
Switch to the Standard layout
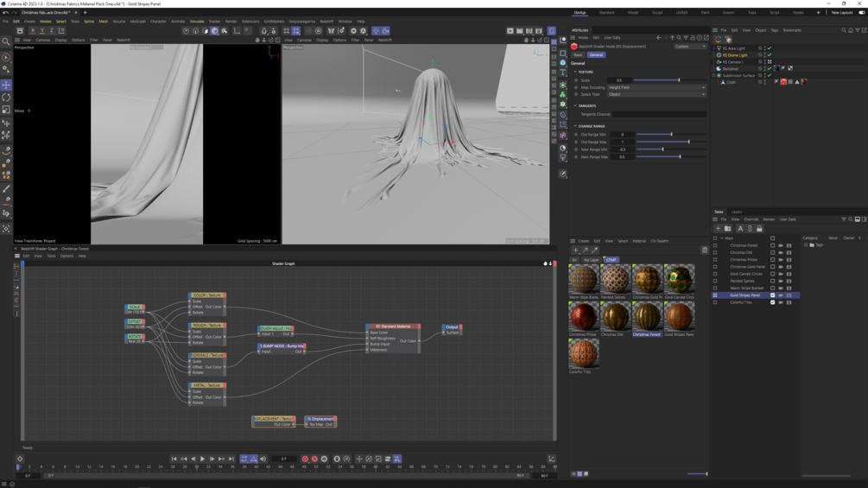pyautogui.click(x=606, y=12)
